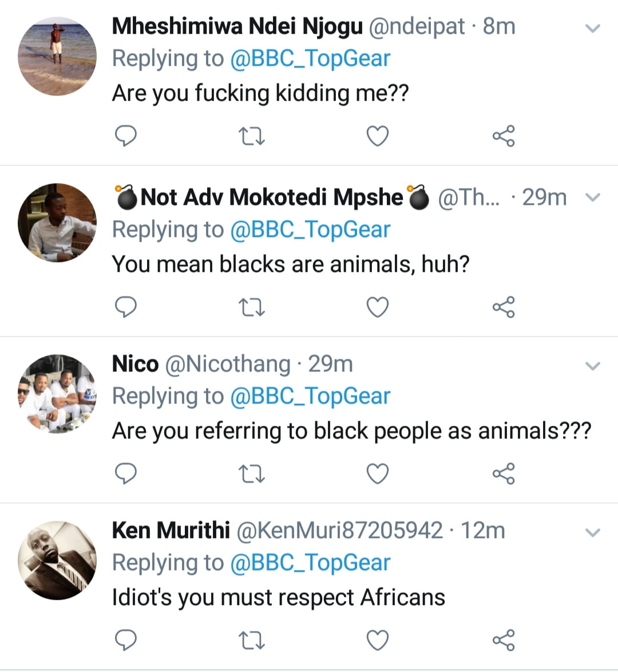Share Not Adv Mokotedi Mpshe's tweet
The height and width of the screenshot is (672, 618).
tap(504, 307)
